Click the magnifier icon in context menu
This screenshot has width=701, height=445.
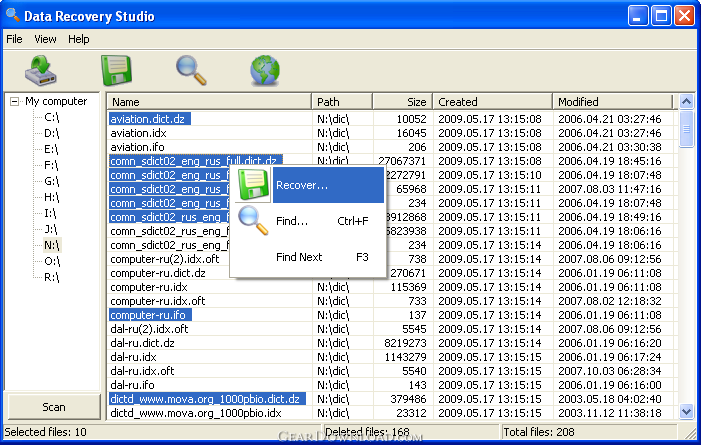coord(253,220)
